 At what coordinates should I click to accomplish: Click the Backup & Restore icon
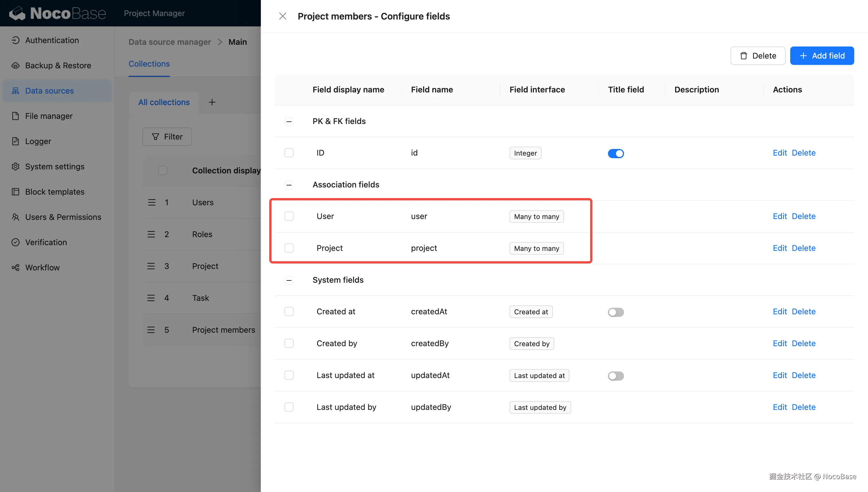[15, 65]
